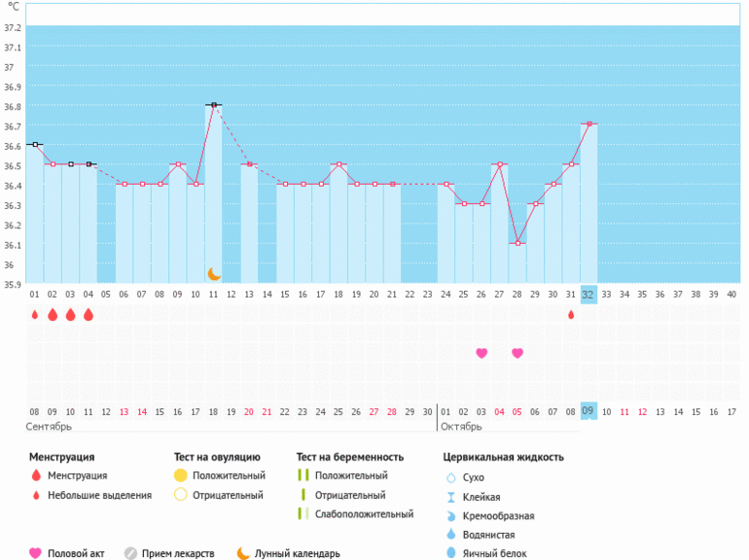
Task: Select the highlighted cycle day 32 cell
Action: (588, 294)
